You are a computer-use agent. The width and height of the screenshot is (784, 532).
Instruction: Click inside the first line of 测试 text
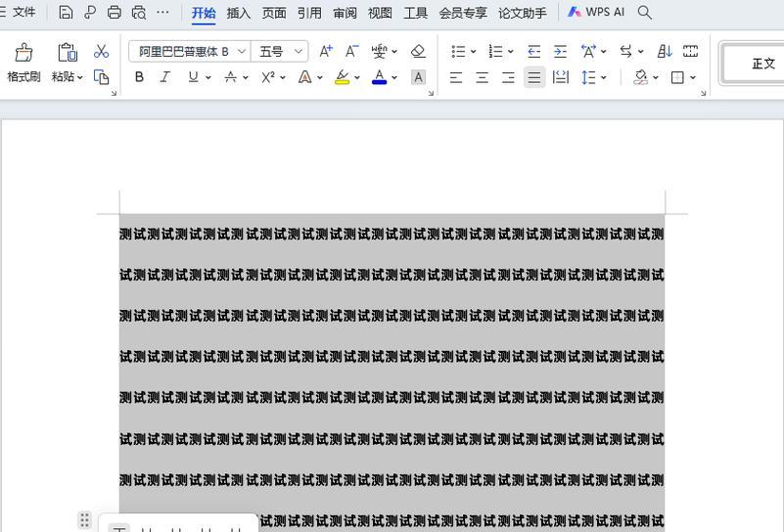click(392, 234)
